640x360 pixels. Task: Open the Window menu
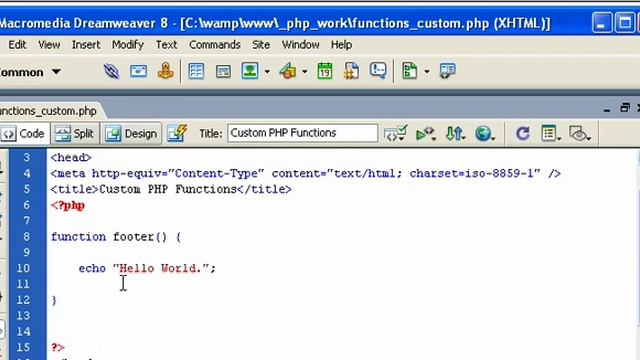(x=300, y=44)
